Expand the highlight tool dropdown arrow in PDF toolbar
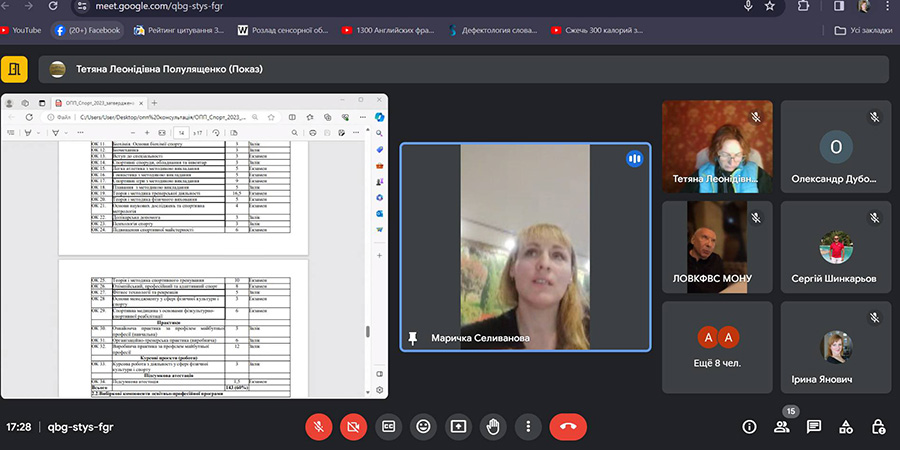 pyautogui.click(x=38, y=133)
